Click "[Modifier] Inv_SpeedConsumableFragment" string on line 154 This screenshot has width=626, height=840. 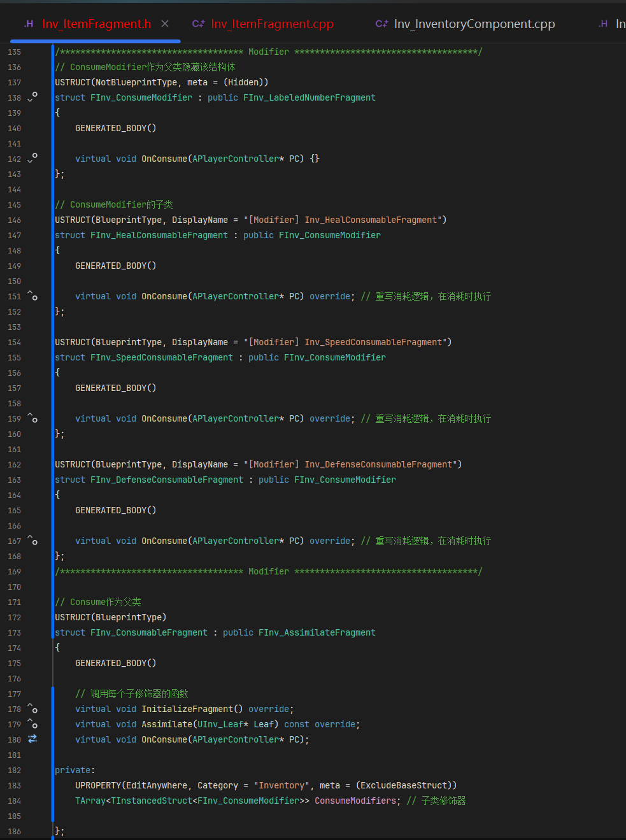pos(345,342)
